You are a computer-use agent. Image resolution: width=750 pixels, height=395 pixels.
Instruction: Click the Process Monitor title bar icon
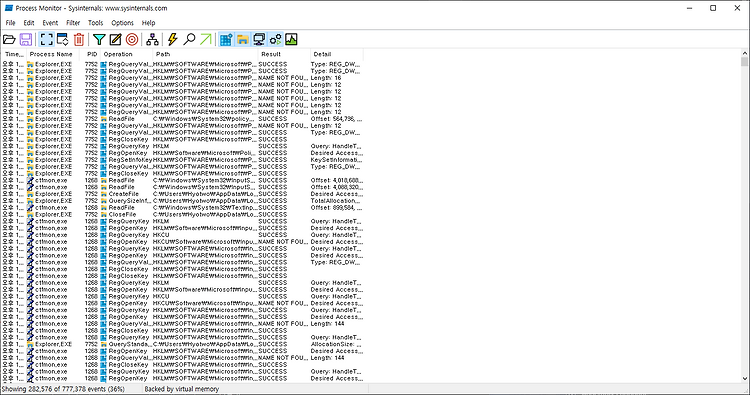(8, 8)
